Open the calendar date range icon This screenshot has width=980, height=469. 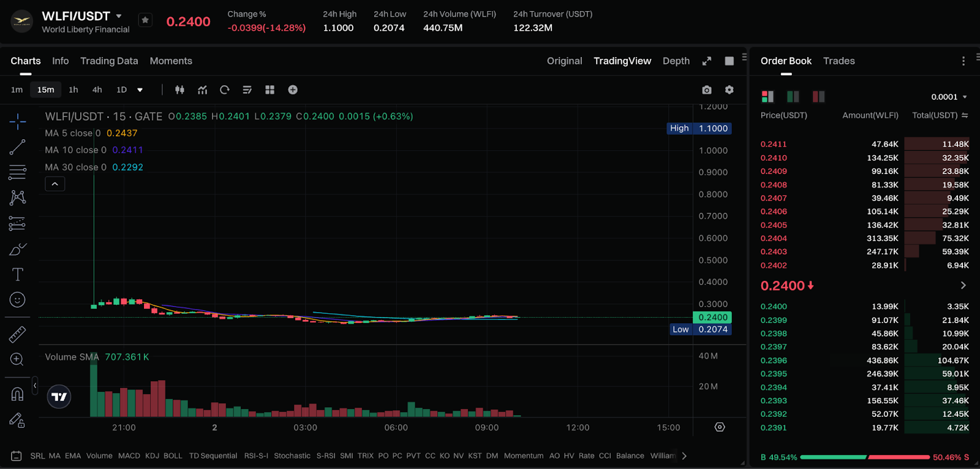(17, 456)
